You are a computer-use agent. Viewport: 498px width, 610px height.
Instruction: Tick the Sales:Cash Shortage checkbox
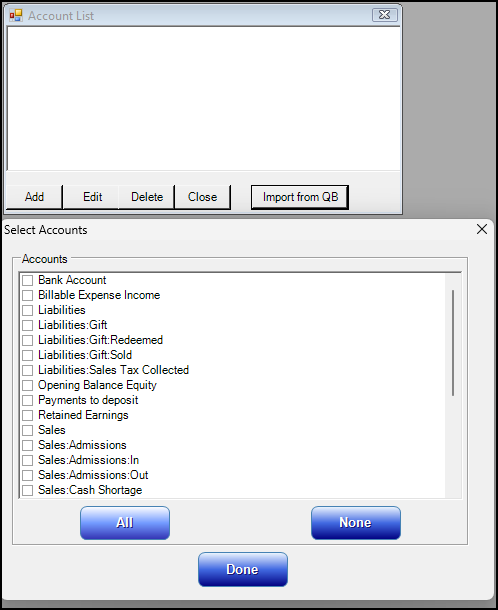click(27, 491)
